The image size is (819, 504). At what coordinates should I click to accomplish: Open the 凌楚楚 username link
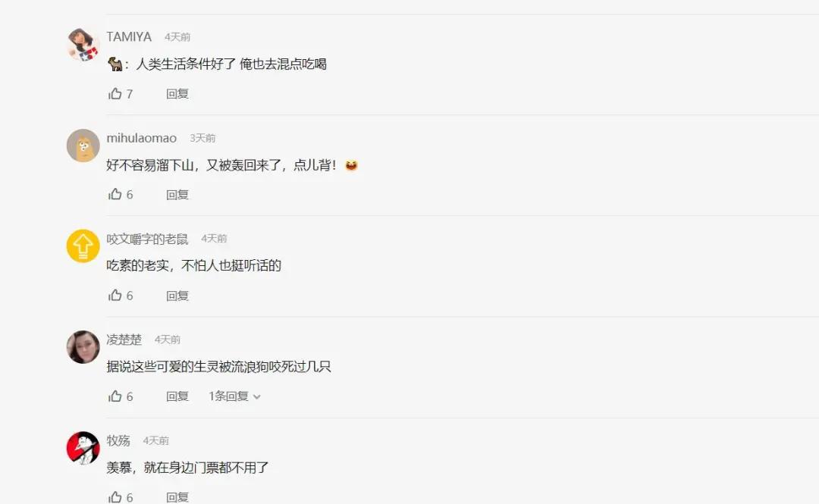coord(124,340)
